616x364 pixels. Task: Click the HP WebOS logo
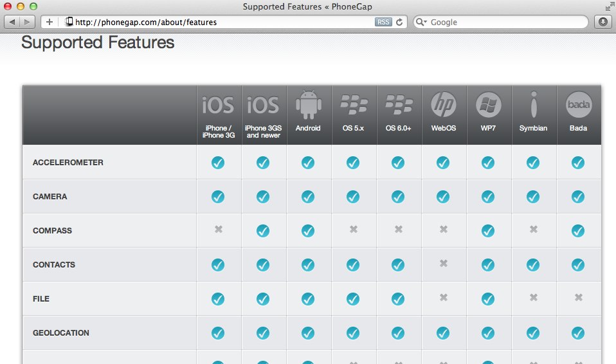coord(444,105)
